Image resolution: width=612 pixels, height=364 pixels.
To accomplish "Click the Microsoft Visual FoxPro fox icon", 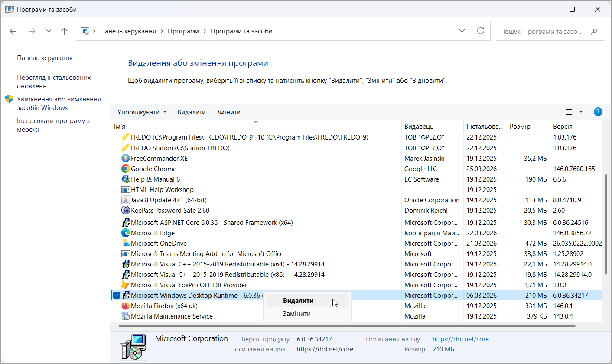I will click(125, 285).
